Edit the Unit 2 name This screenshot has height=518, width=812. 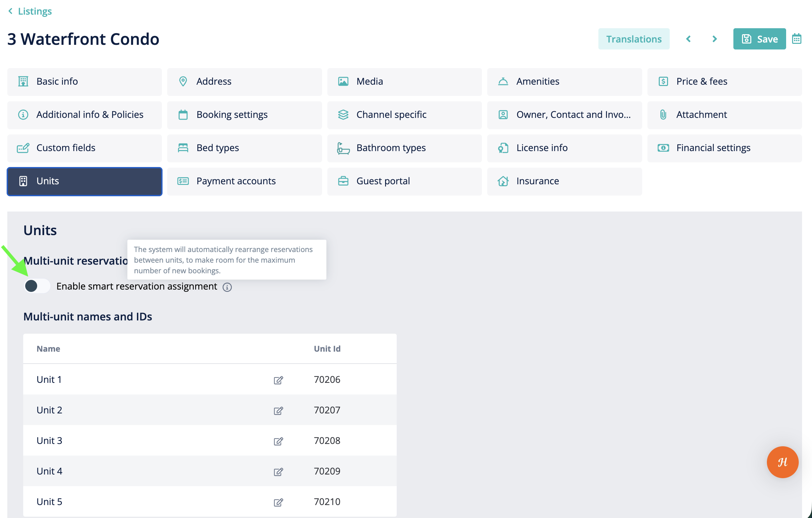278,410
